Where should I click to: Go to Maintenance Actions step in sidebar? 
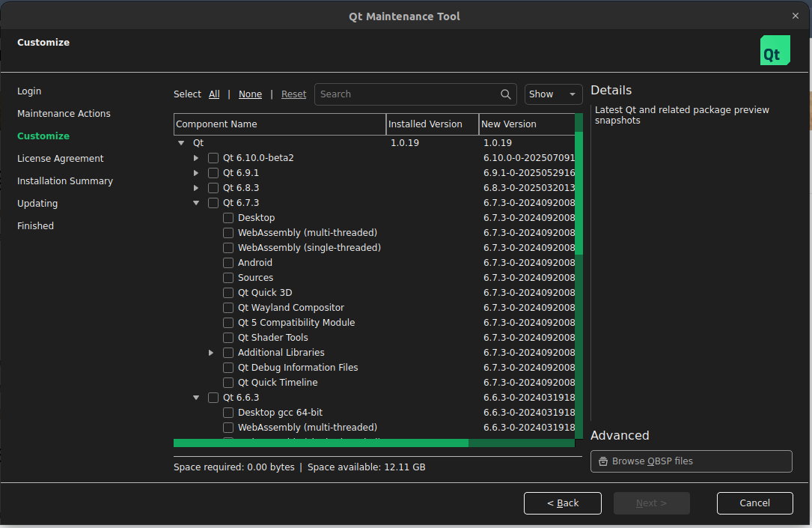[x=64, y=114]
